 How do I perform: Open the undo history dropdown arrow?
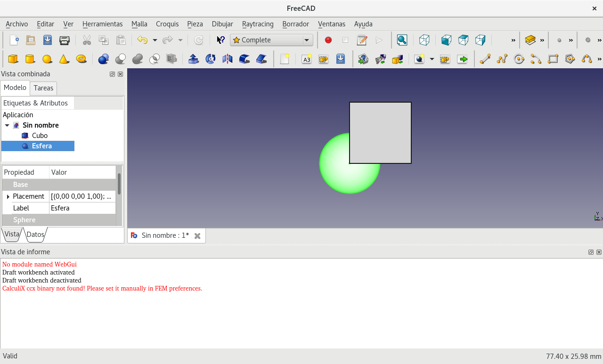(155, 40)
